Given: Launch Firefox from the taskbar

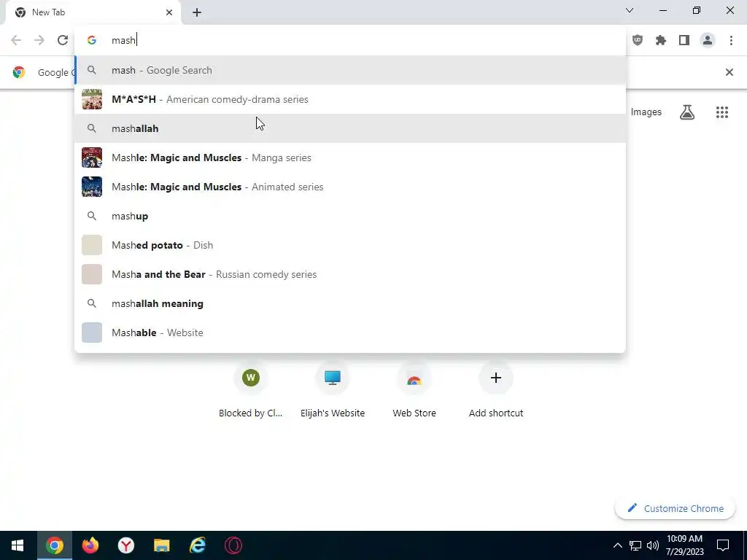Looking at the screenshot, I should pyautogui.click(x=90, y=545).
